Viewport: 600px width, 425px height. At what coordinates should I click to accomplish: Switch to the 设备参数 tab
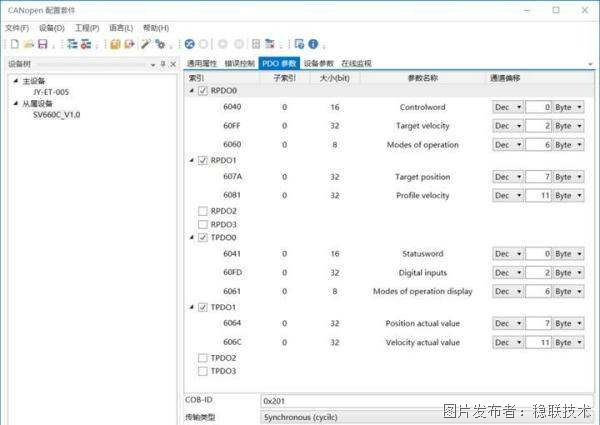319,63
